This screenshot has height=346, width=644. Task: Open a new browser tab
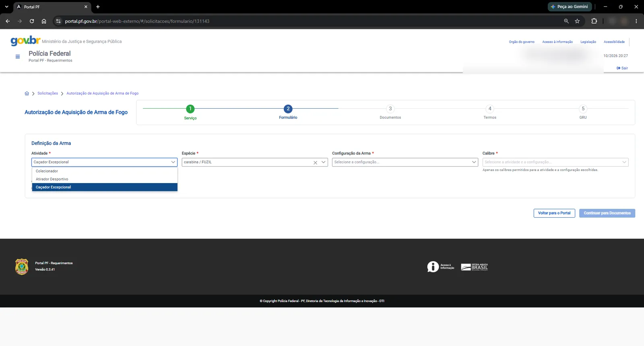click(x=98, y=6)
